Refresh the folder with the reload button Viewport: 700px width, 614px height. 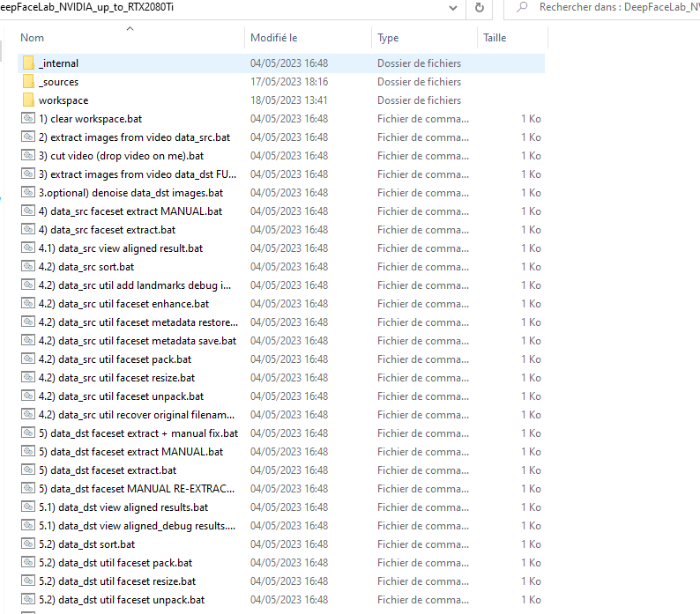click(x=479, y=8)
